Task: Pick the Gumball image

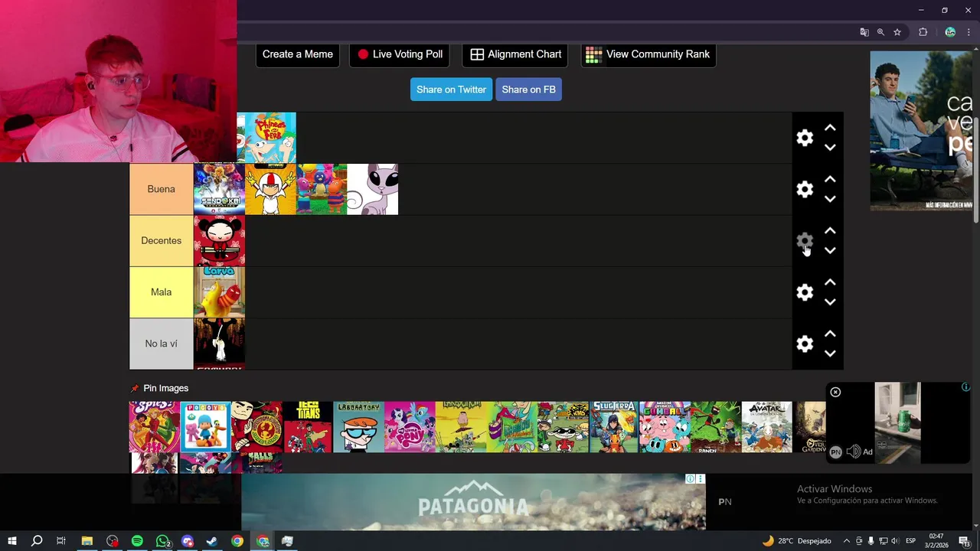Action: coord(665,427)
